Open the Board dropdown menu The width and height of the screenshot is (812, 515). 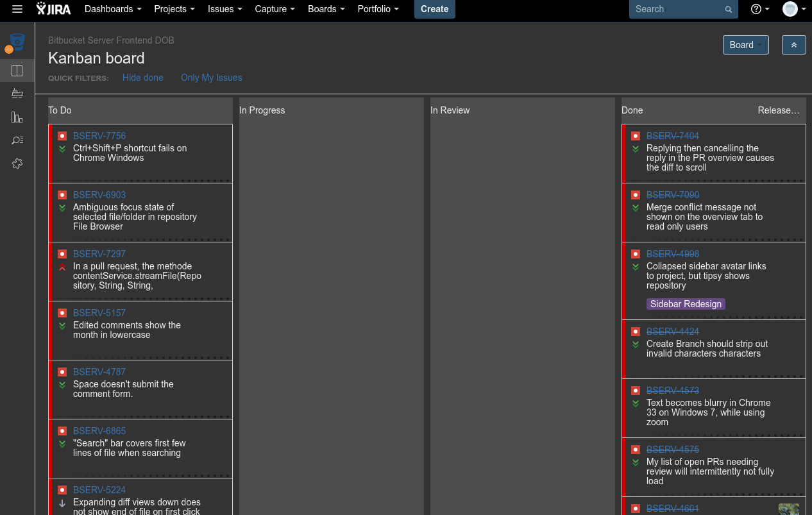tap(745, 45)
